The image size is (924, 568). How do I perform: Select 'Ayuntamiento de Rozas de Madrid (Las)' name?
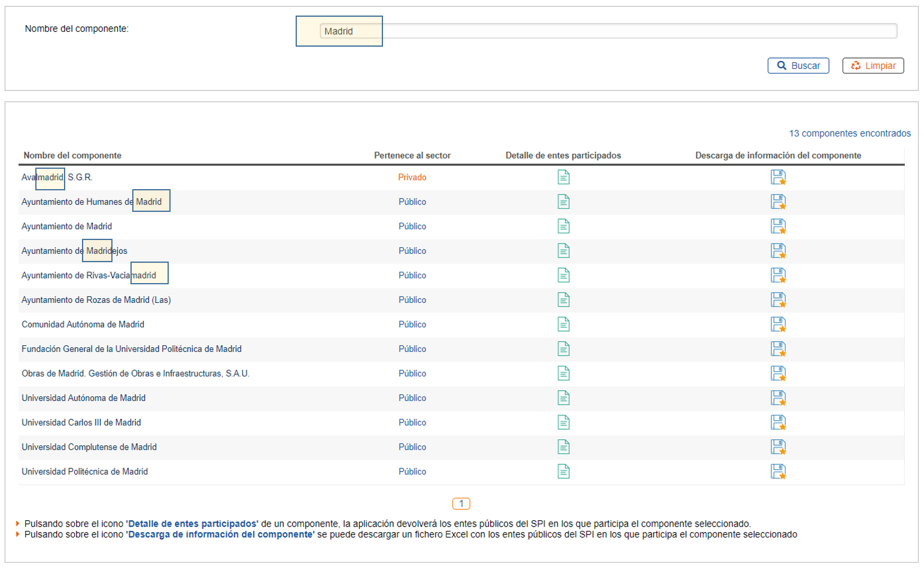tap(96, 300)
